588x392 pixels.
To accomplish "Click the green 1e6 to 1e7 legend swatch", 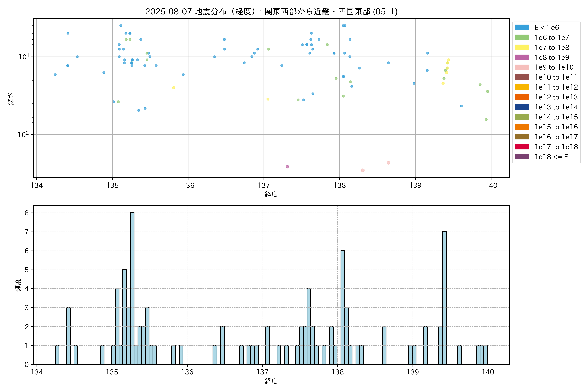I will (x=522, y=38).
